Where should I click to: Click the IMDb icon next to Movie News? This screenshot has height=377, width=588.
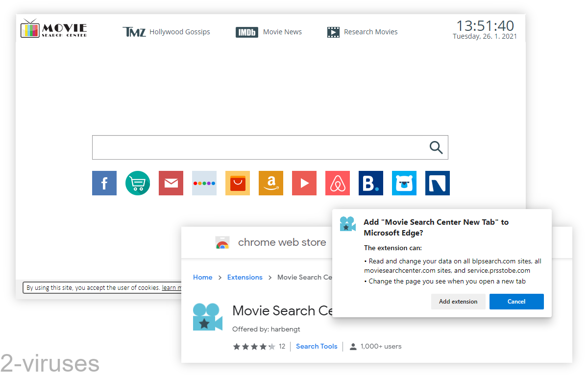coord(246,32)
